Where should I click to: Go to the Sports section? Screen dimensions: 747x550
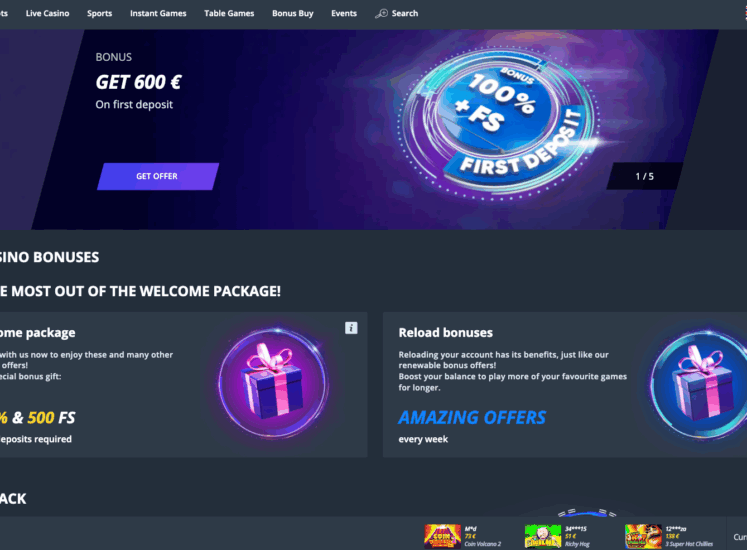pos(100,13)
